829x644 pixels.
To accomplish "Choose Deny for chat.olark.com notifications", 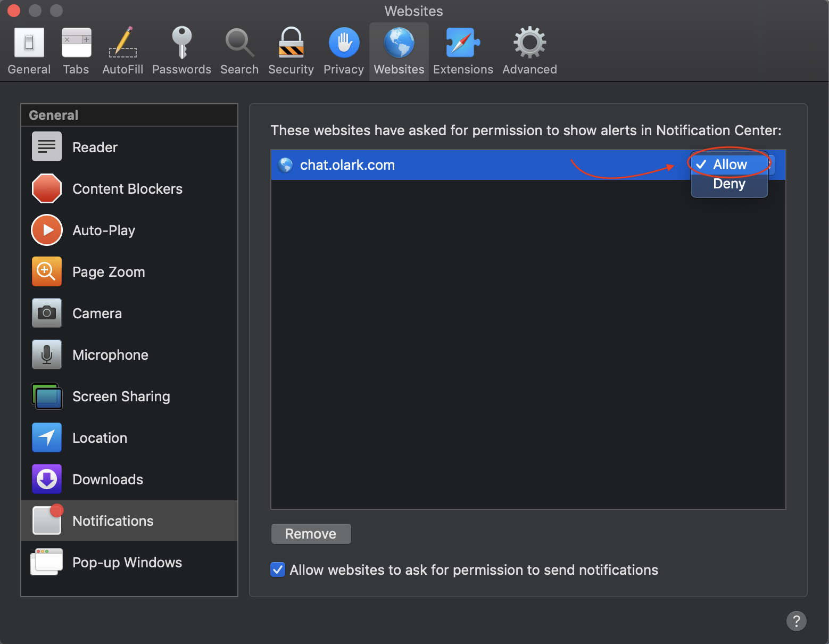I will (x=729, y=184).
